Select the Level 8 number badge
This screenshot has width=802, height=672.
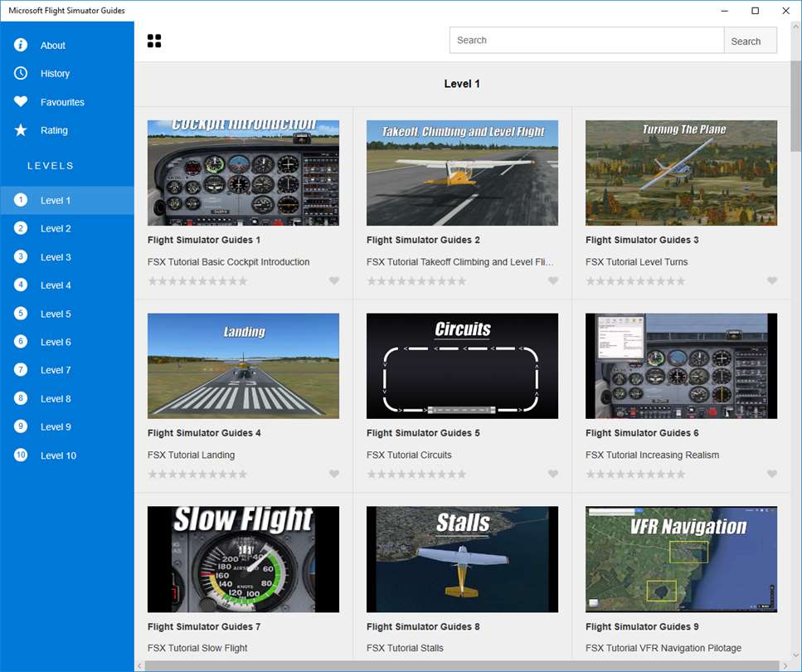pos(21,398)
